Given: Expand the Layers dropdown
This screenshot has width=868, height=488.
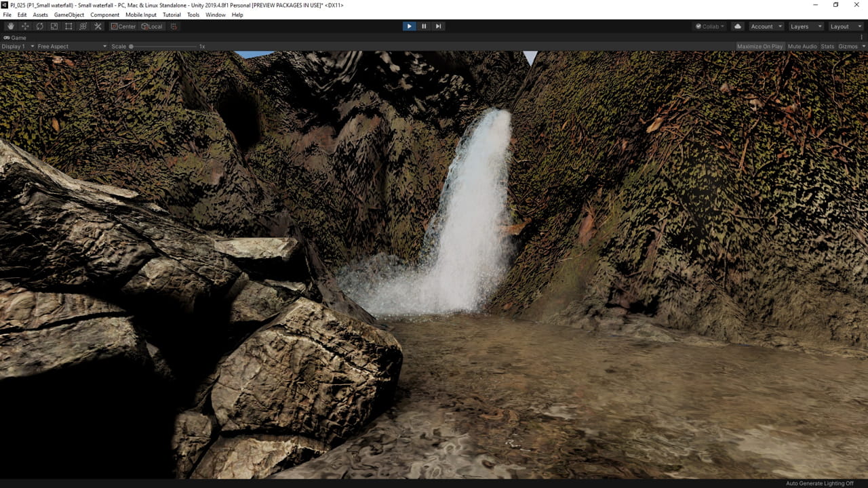Looking at the screenshot, I should [806, 26].
